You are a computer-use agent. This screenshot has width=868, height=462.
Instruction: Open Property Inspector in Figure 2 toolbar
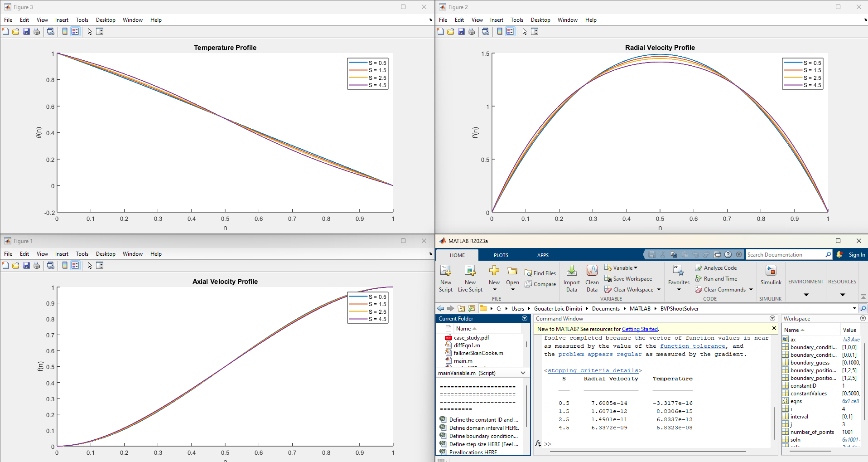click(x=535, y=31)
